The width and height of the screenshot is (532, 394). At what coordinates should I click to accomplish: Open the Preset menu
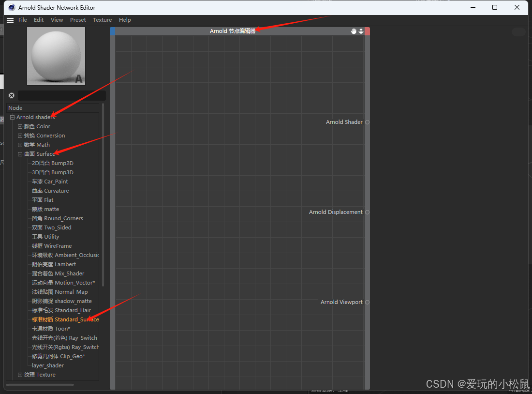click(78, 20)
